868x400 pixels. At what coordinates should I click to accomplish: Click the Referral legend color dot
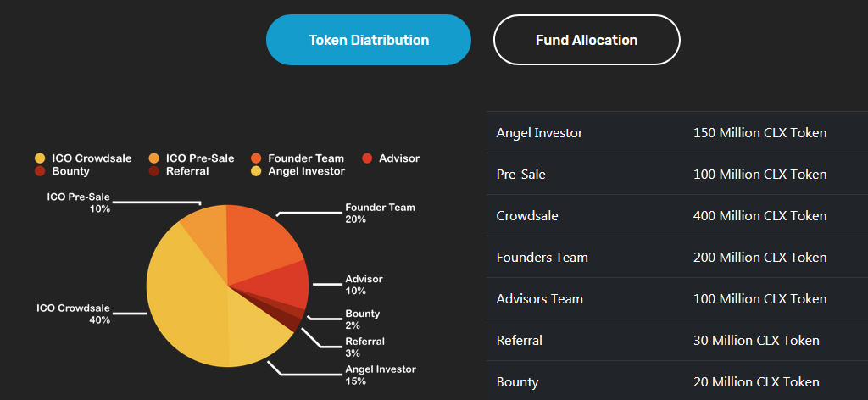pyautogui.click(x=153, y=171)
